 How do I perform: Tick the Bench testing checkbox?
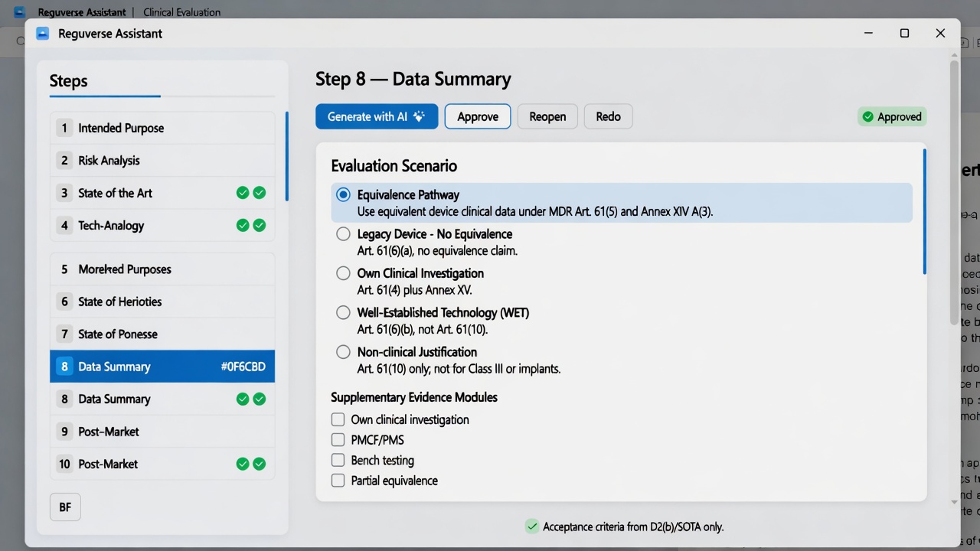coord(338,460)
